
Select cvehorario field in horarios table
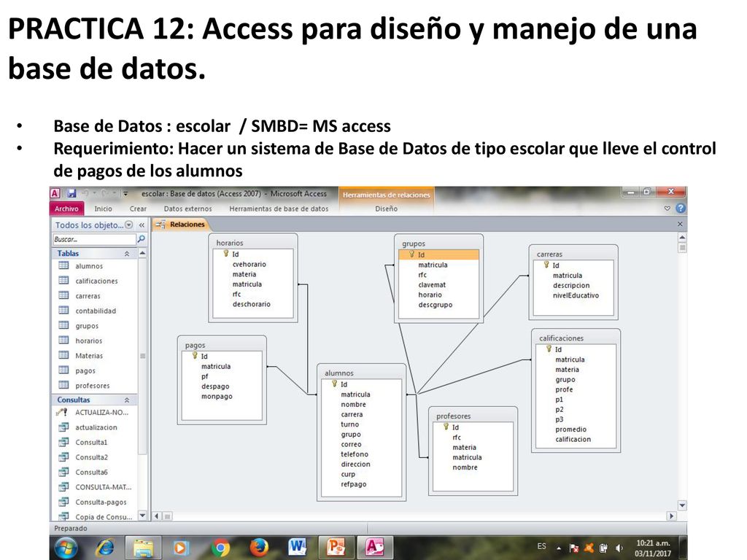pos(249,264)
